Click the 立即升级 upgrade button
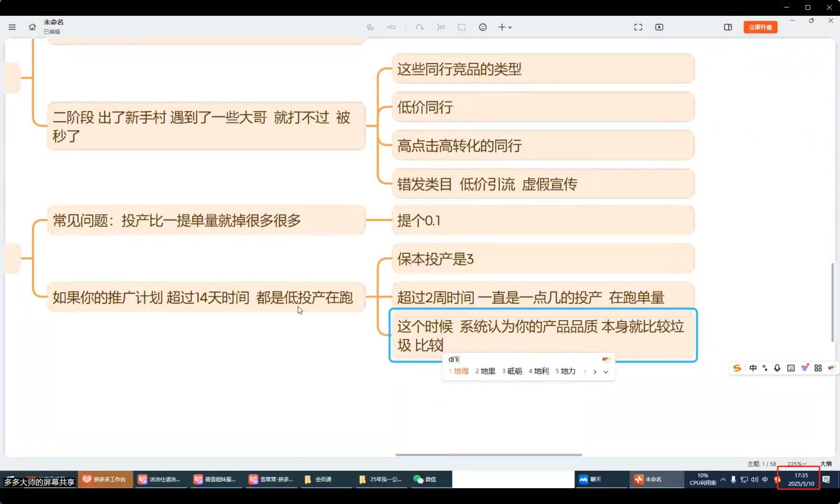Screen dimensions: 840x504 click(760, 27)
